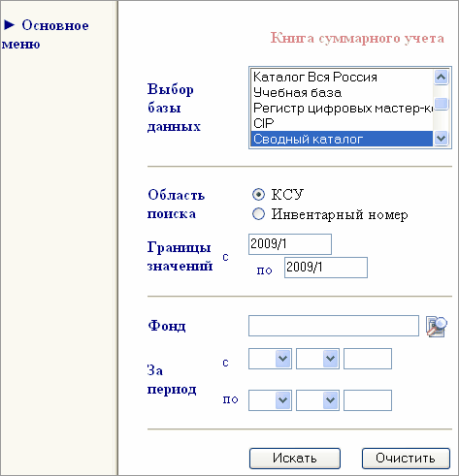Viewport: 459px width, 476px height.
Task: Click the Искать button
Action: click(295, 458)
